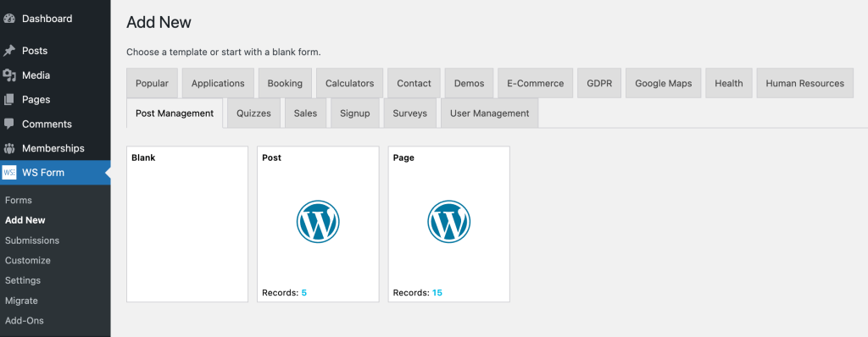
Task: Choose the Blank form template card
Action: 187,224
